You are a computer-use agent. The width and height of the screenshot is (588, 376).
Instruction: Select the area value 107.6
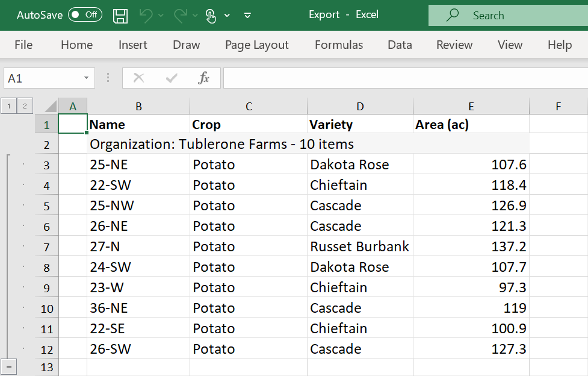(x=471, y=164)
